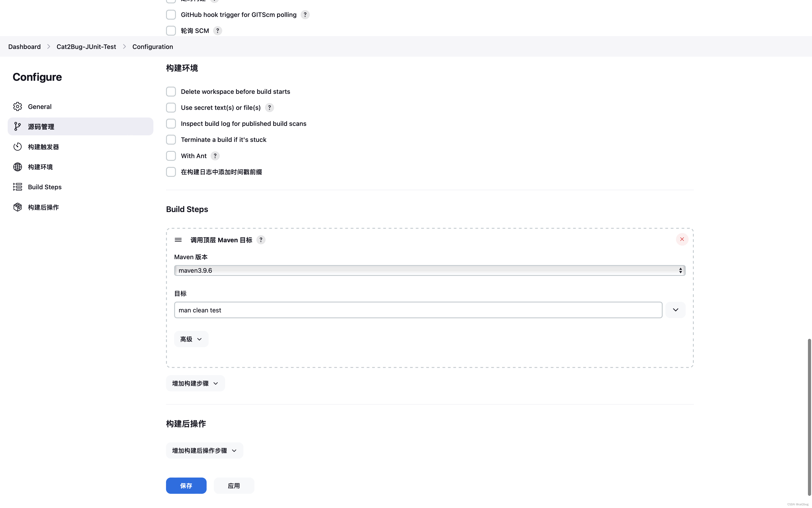Screen dimensions: 812x508
Task: Navigate to 构建后操作 in sidebar
Action: [80, 207]
